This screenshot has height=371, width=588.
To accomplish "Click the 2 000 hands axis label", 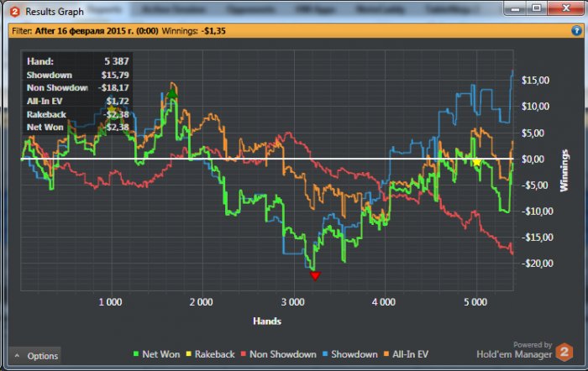I will pyautogui.click(x=201, y=302).
